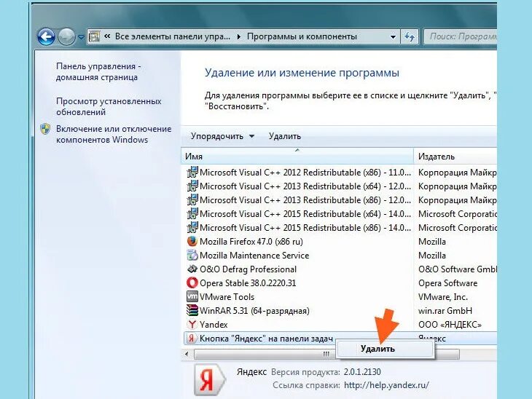Select icon of Visual C++ 2013 Redistributable (x86)
This screenshot has height=399, width=532.
(192, 200)
